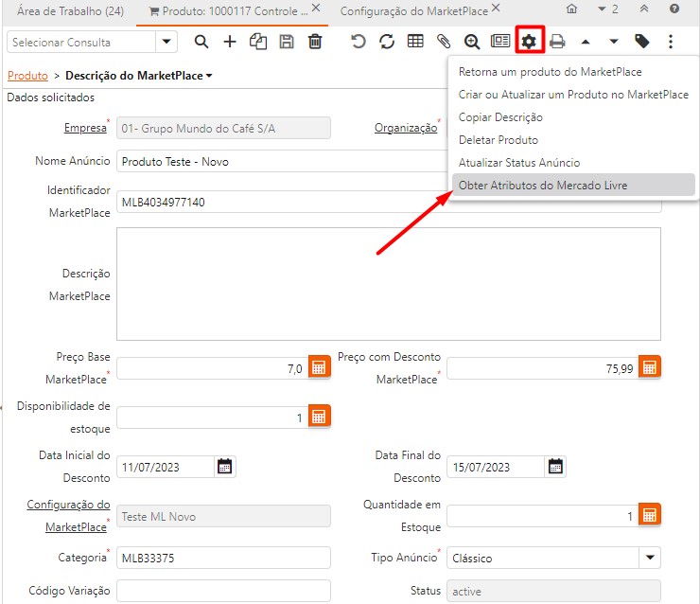Open the gear process menu icon
The image size is (700, 604).
coord(529,42)
